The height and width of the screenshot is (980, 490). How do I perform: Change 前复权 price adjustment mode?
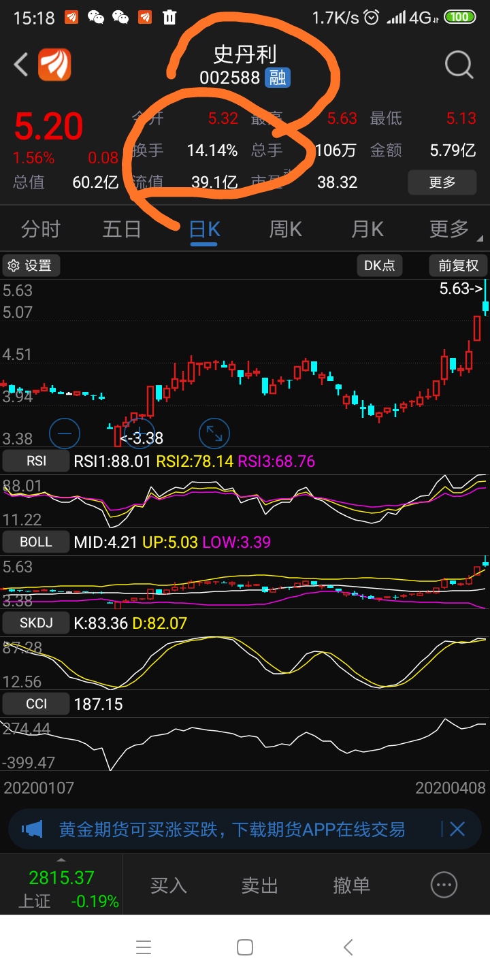[459, 265]
